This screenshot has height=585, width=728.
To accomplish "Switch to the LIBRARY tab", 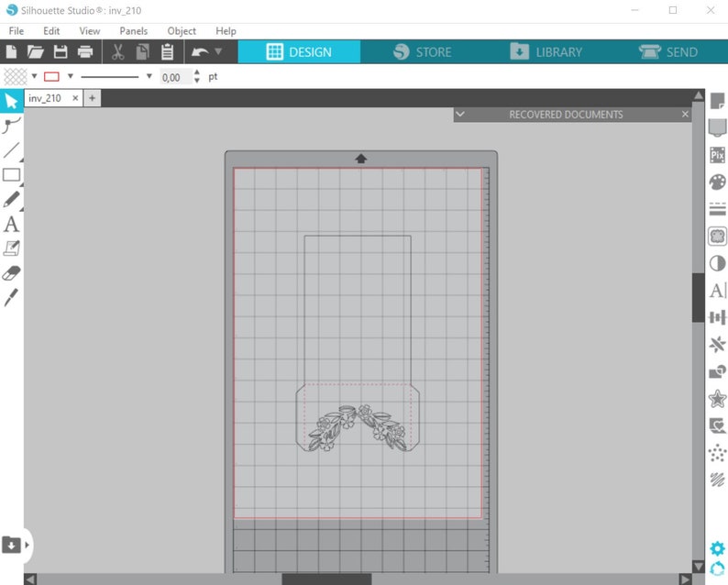I will (546, 51).
